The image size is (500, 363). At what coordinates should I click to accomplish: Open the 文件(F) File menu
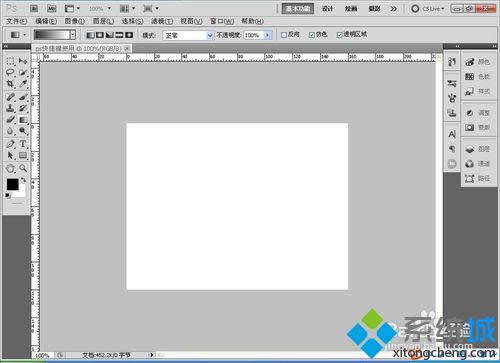pyautogui.click(x=16, y=21)
